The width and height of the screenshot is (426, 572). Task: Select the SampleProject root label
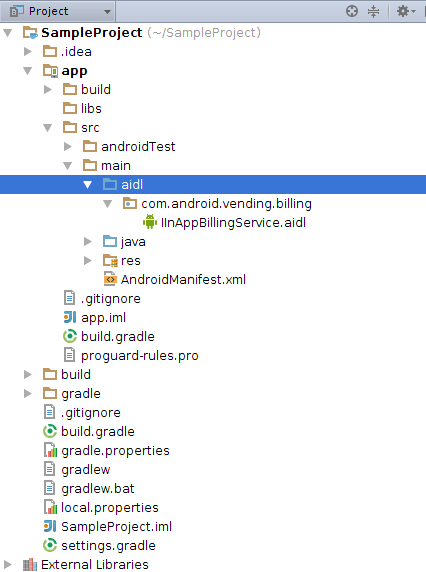(x=92, y=33)
